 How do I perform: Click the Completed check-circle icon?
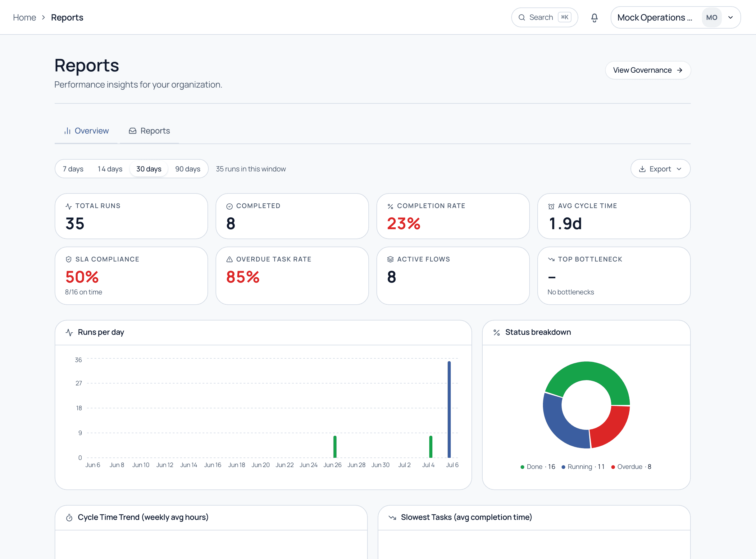pos(230,206)
